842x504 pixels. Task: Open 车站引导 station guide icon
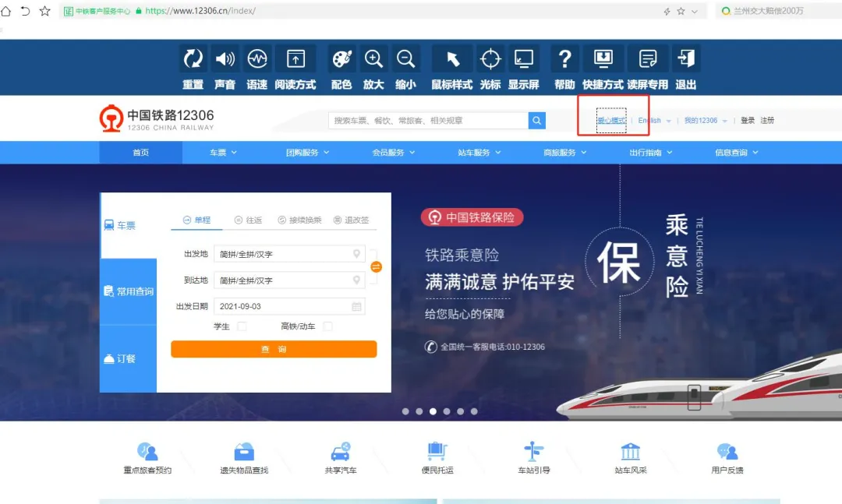(x=534, y=451)
